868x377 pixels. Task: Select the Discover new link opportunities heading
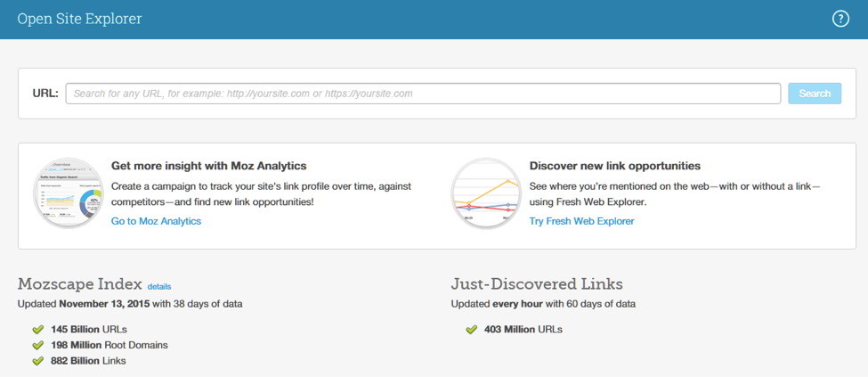(614, 166)
